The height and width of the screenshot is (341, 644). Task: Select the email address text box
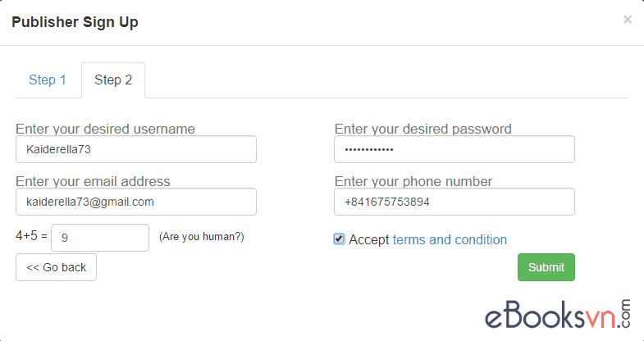(136, 202)
